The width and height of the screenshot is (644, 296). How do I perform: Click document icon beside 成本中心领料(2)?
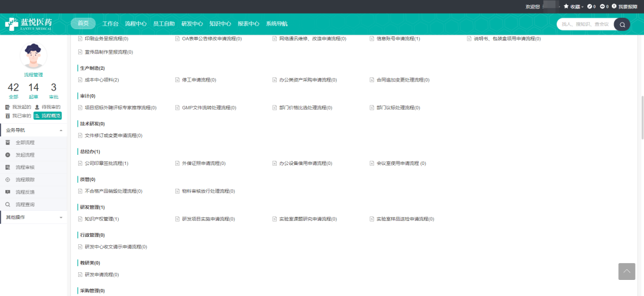tap(80, 80)
